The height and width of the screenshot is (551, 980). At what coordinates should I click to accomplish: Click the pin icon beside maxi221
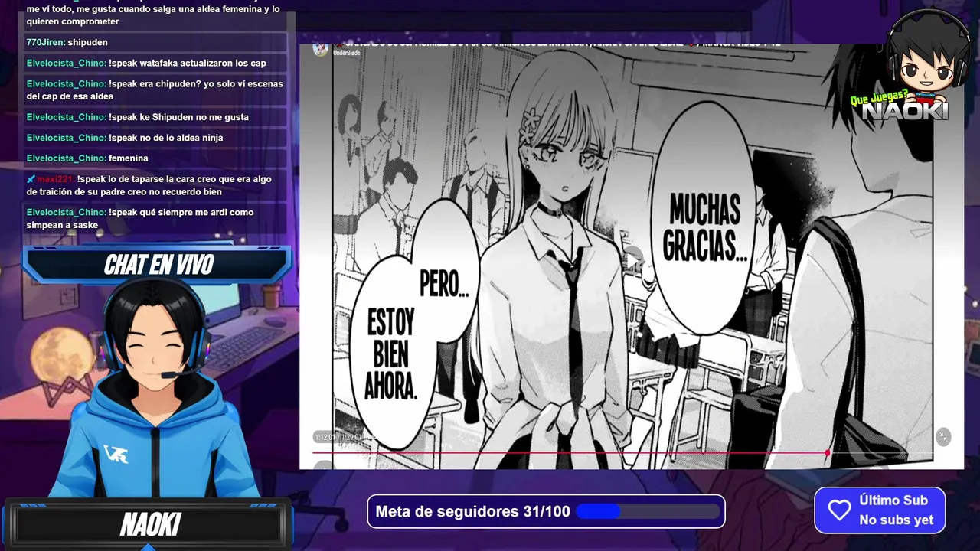[31, 179]
